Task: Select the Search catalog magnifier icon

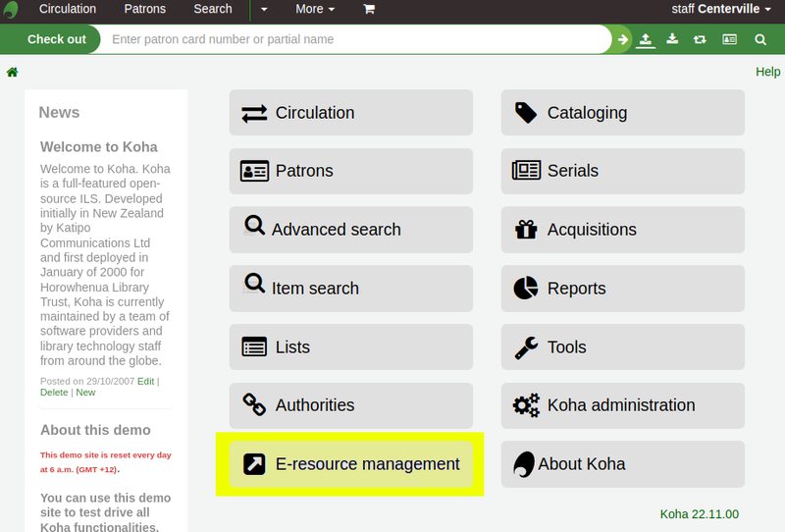Action: pyautogui.click(x=759, y=39)
